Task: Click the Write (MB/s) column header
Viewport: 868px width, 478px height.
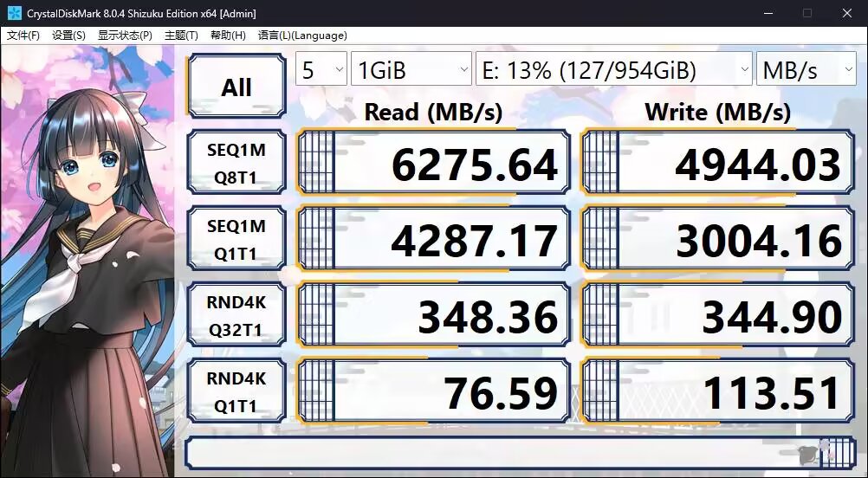Action: (718, 113)
